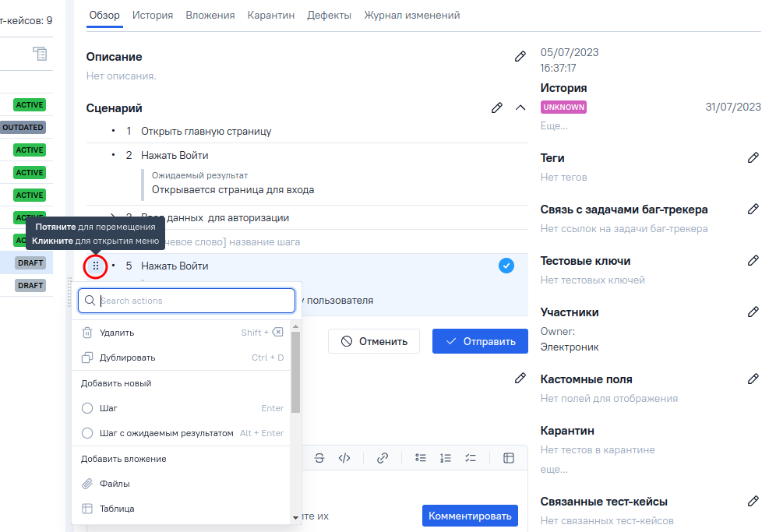Click the drag handle of step 5
The height and width of the screenshot is (532, 769).
point(96,266)
